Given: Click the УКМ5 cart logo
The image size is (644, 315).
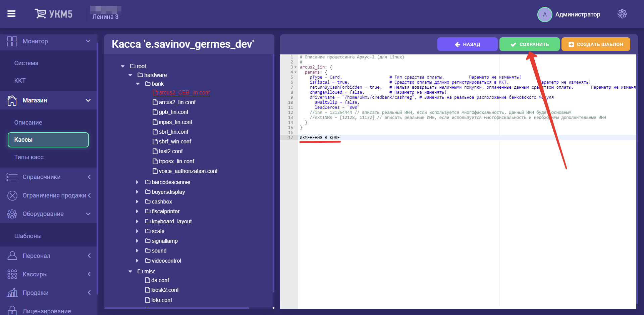Looking at the screenshot, I should pyautogui.click(x=54, y=14).
